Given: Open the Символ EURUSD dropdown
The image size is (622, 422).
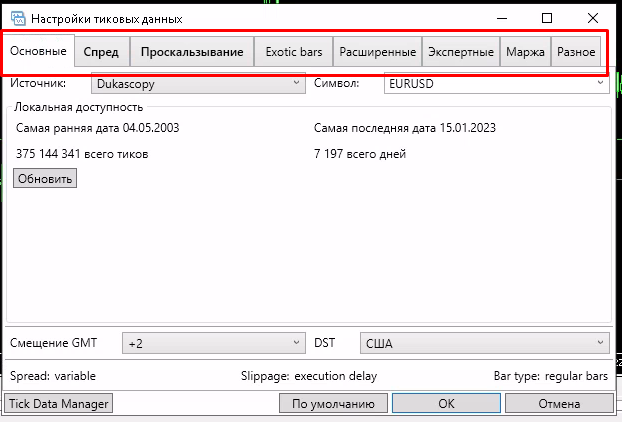Looking at the screenshot, I should [x=497, y=84].
